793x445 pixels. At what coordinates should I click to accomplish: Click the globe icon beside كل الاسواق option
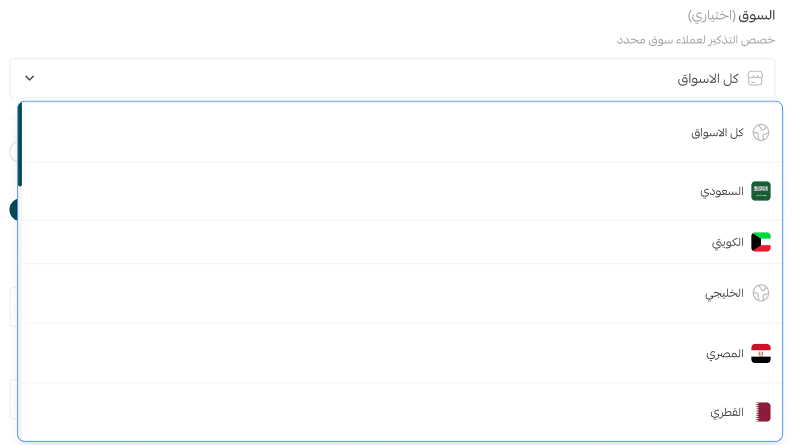pyautogui.click(x=761, y=132)
